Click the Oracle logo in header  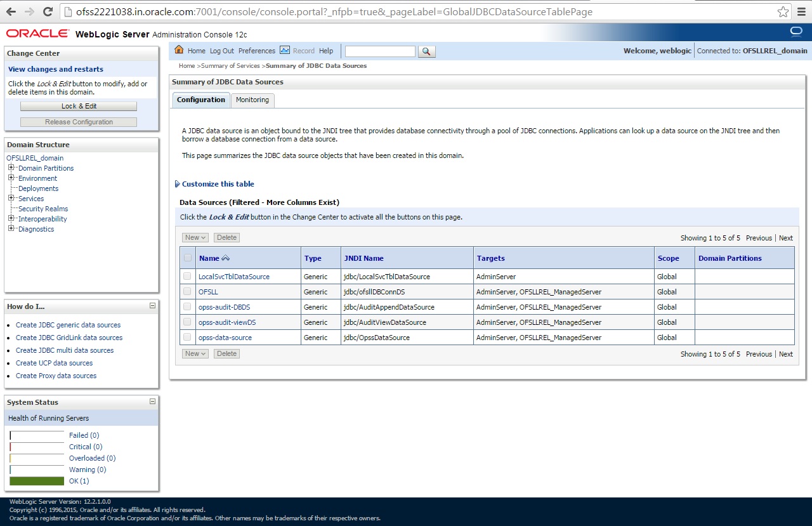pos(37,34)
